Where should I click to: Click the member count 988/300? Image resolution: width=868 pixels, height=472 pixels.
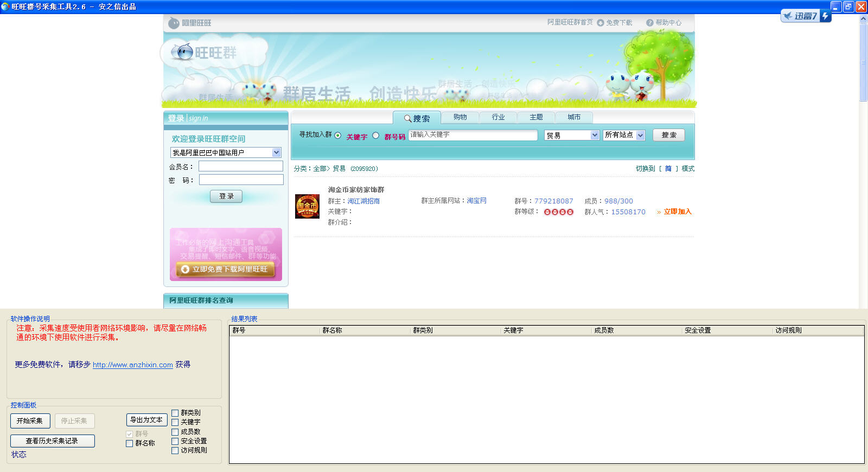(618, 201)
